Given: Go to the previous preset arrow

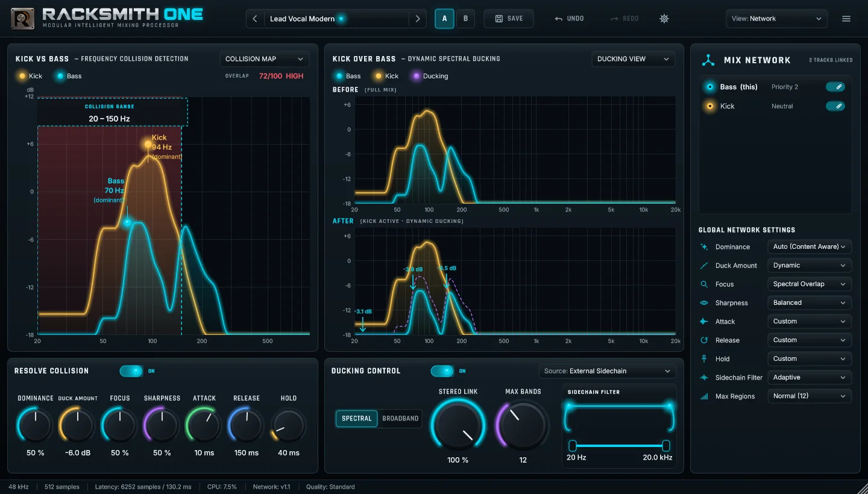Looking at the screenshot, I should [x=255, y=19].
